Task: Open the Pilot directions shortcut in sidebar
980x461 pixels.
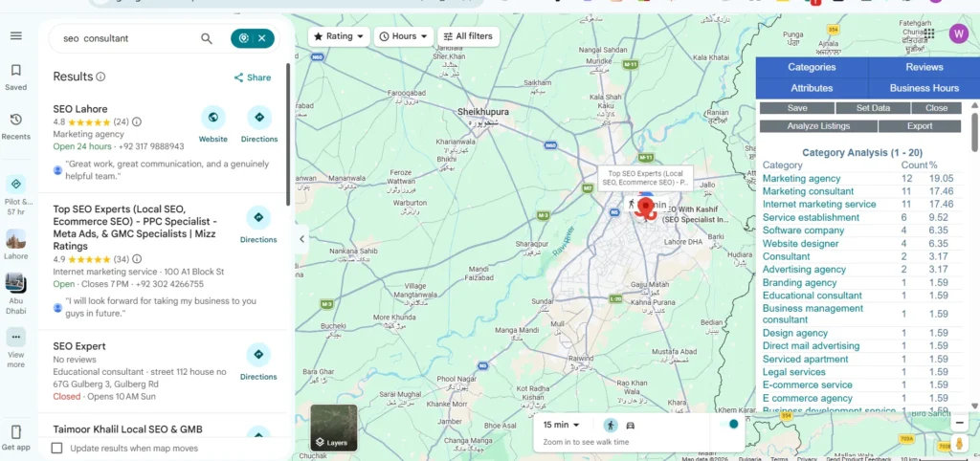Action: point(16,184)
